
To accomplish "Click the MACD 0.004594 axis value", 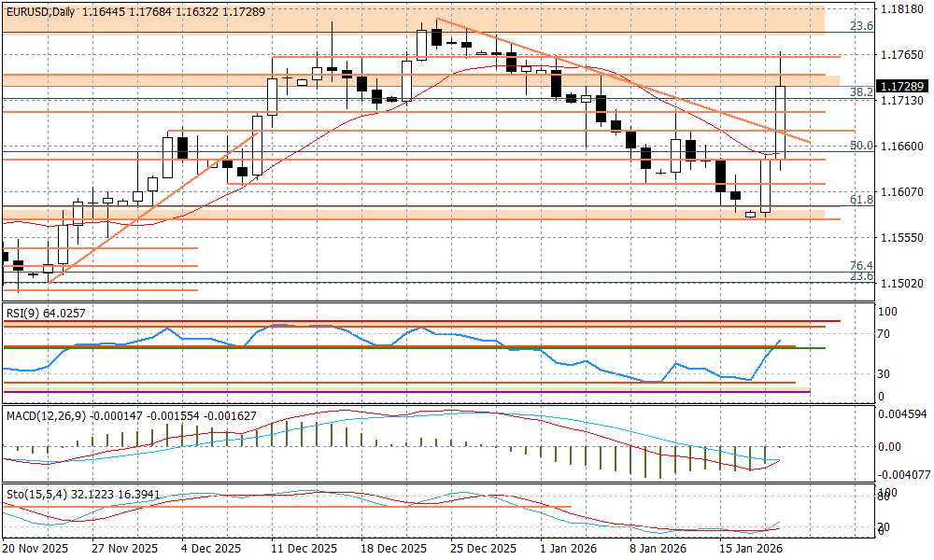I will click(x=904, y=413).
